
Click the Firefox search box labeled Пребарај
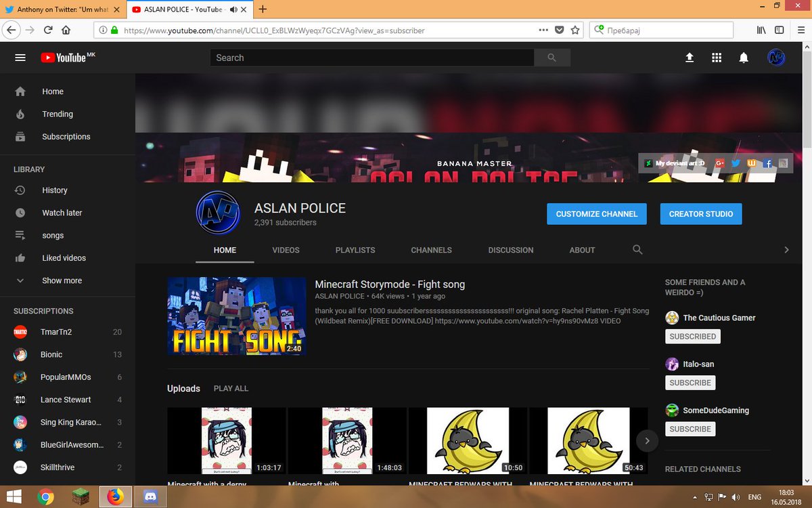(x=662, y=30)
